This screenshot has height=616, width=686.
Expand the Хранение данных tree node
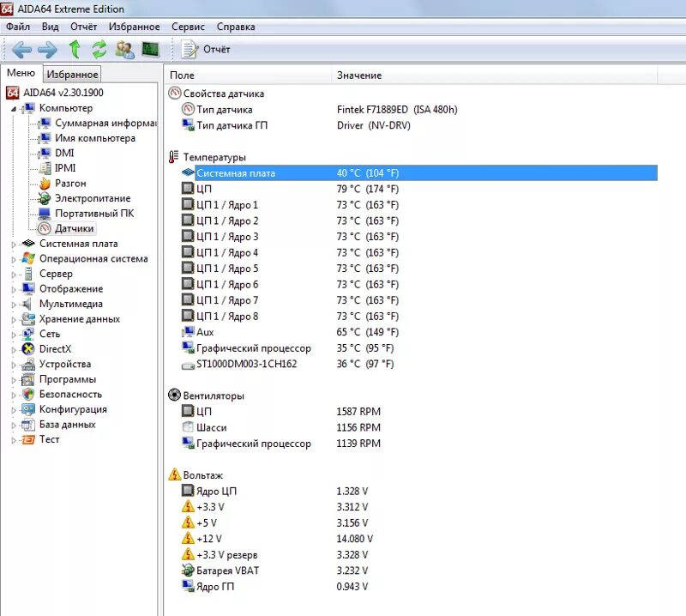[14, 320]
